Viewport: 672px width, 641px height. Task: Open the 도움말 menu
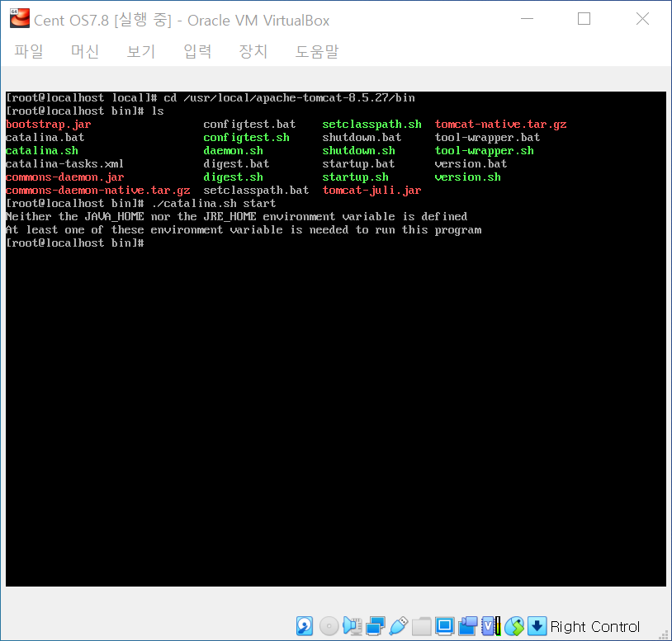point(317,51)
